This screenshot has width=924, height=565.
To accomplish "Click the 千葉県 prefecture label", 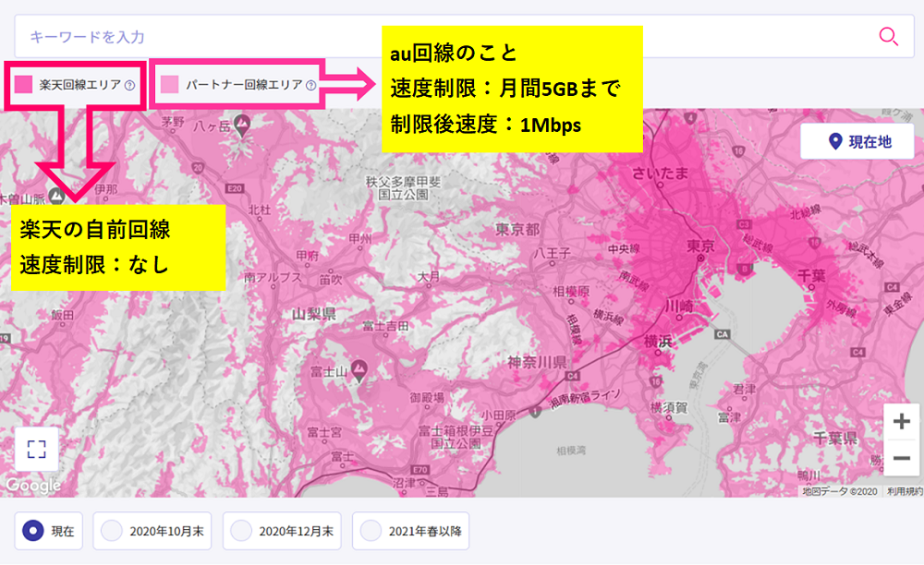I will [x=835, y=438].
